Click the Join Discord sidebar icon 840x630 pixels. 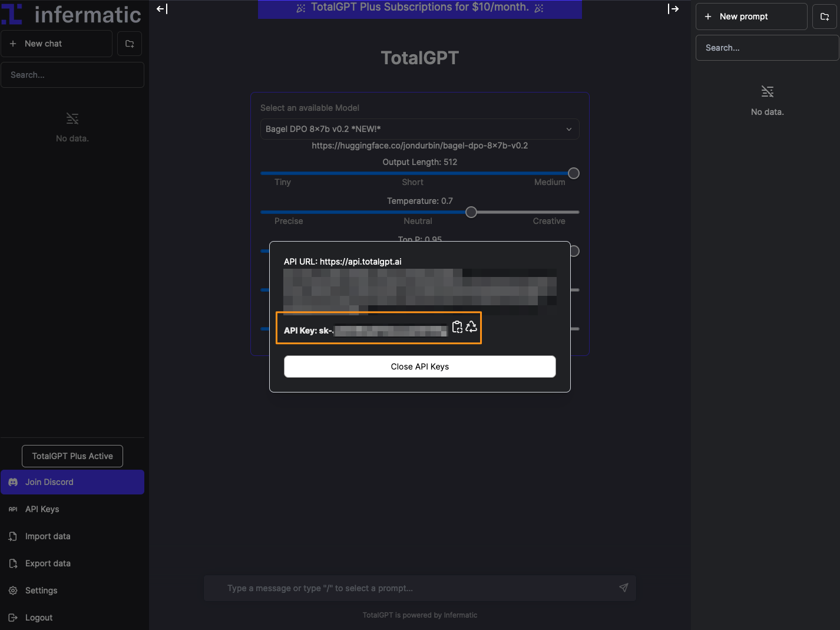pyautogui.click(x=13, y=482)
